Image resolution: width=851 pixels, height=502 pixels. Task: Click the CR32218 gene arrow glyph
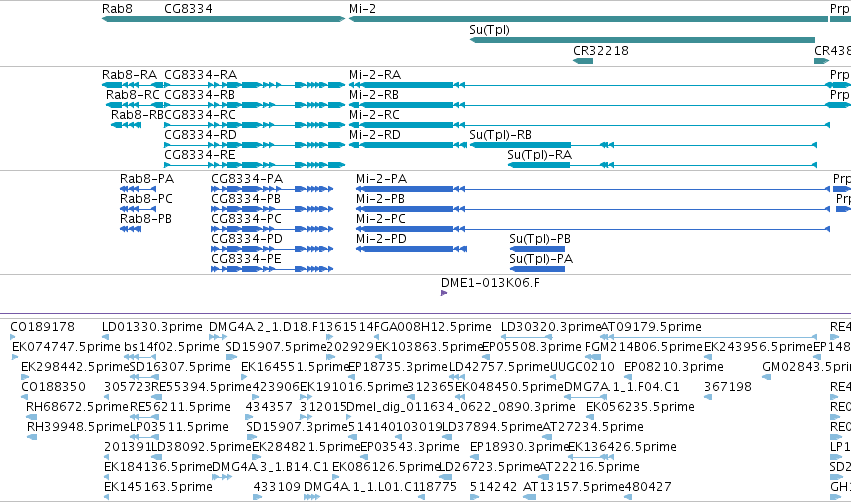(583, 61)
